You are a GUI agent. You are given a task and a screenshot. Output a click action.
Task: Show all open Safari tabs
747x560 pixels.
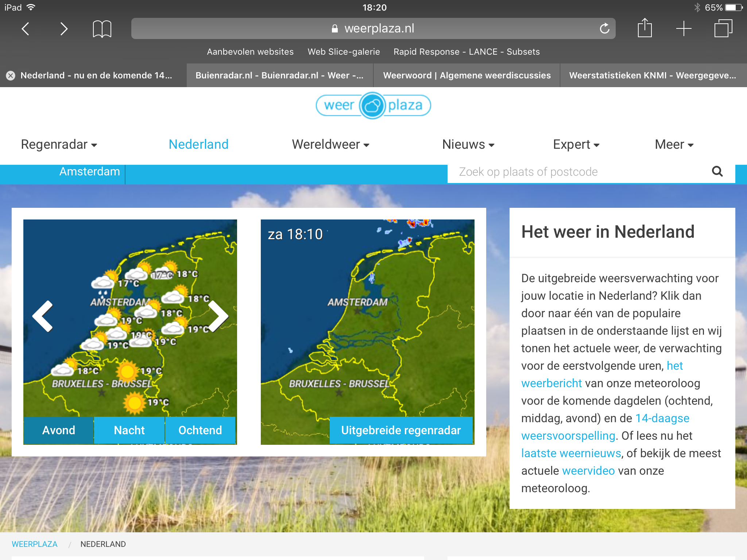pyautogui.click(x=723, y=28)
